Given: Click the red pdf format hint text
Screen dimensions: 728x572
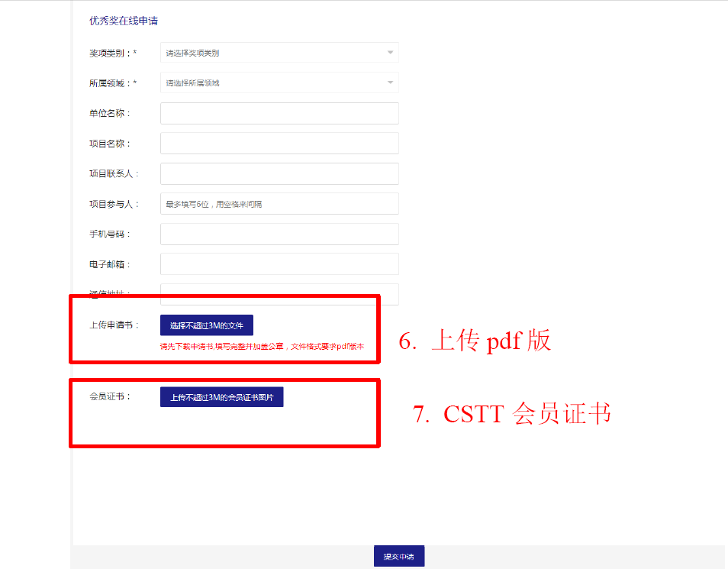Looking at the screenshot, I should point(262,346).
